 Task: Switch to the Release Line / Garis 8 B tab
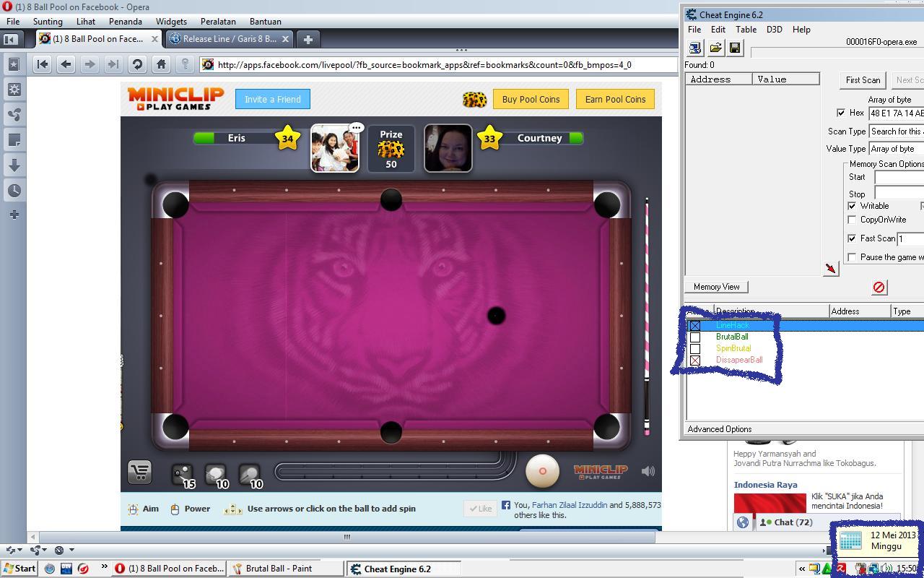[x=230, y=39]
